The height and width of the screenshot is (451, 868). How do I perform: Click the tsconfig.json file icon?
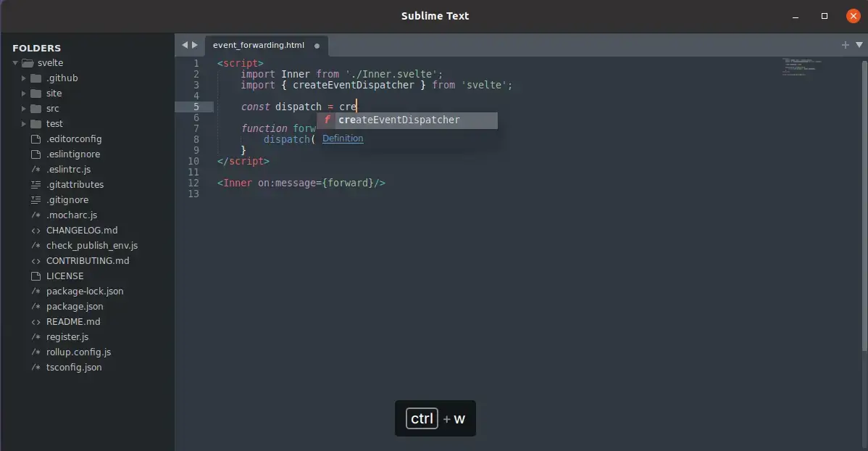pyautogui.click(x=36, y=368)
